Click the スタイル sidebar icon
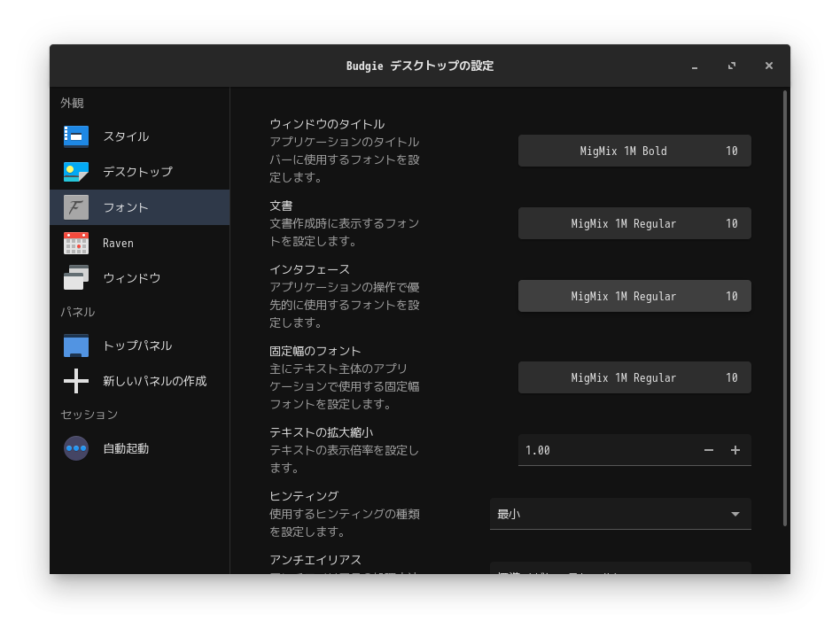Image resolution: width=840 pixels, height=629 pixels. click(76, 136)
